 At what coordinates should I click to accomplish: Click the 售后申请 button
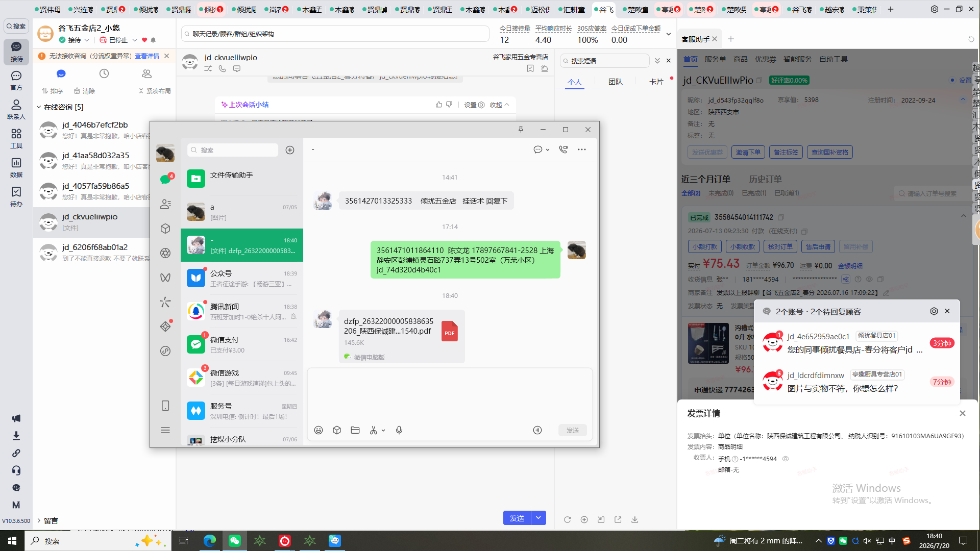[818, 246]
